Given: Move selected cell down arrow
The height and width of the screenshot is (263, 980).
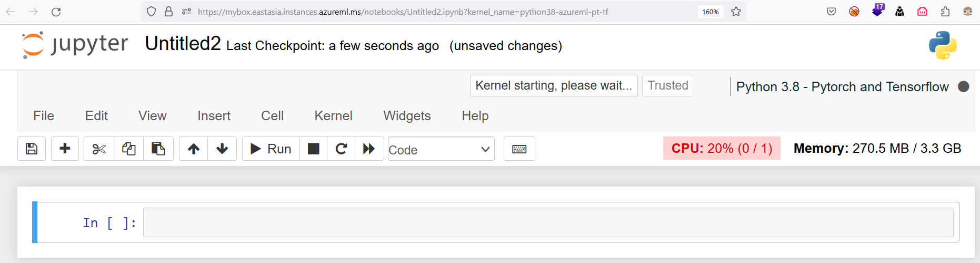Looking at the screenshot, I should (222, 149).
